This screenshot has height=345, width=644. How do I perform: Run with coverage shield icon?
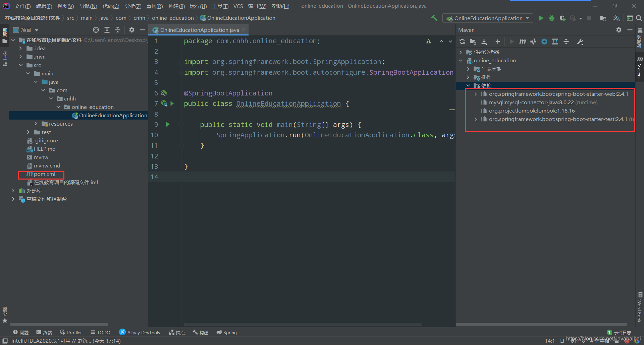[x=562, y=18]
